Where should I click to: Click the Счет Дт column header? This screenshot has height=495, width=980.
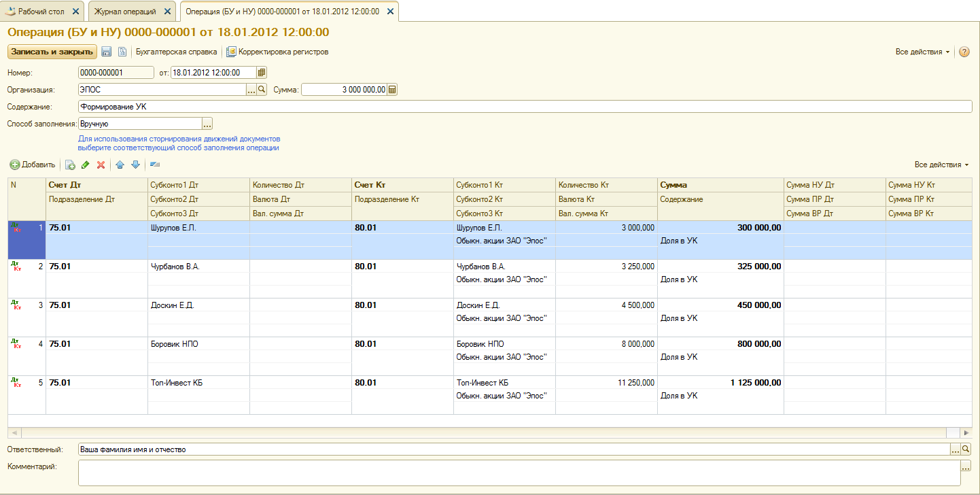[97, 185]
